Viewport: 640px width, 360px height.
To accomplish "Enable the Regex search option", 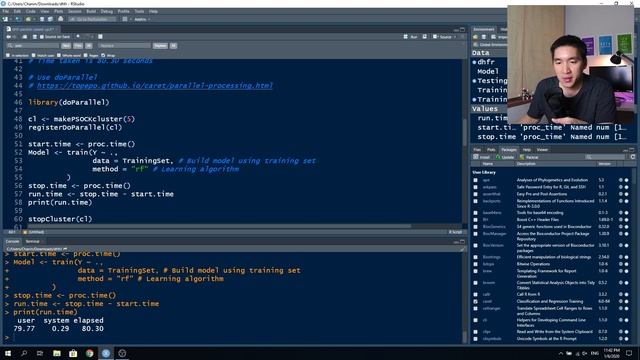I will [x=86, y=55].
